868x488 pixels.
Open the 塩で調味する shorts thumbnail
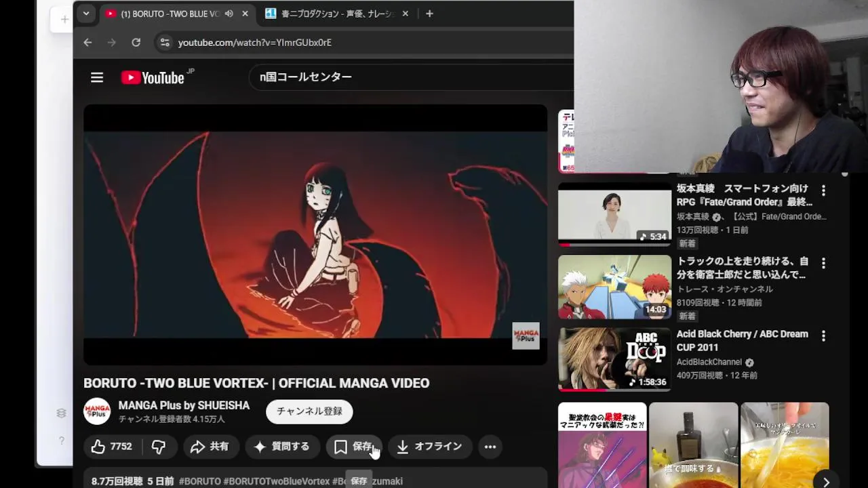pyautogui.click(x=693, y=445)
